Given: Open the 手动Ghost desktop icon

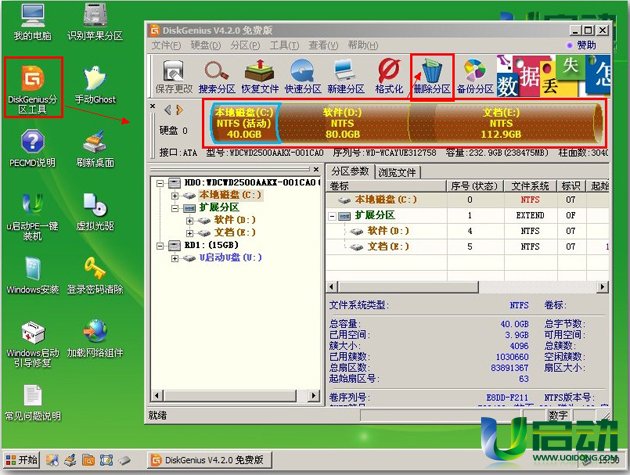Looking at the screenshot, I should pos(95,85).
